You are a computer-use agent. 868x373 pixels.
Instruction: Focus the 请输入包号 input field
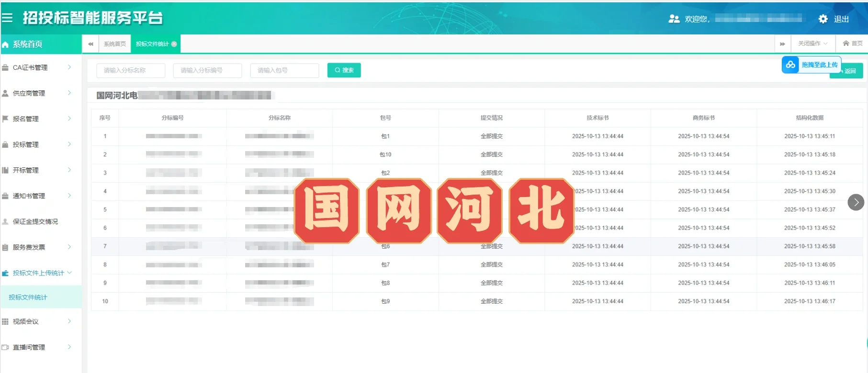coord(284,70)
